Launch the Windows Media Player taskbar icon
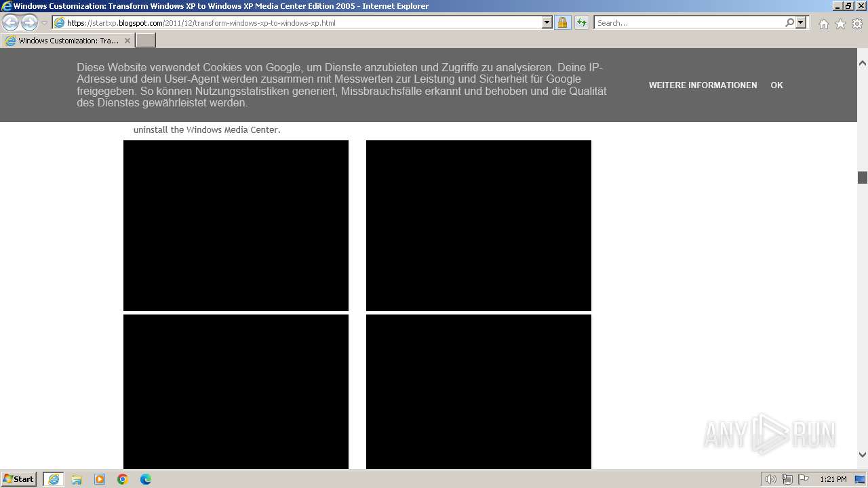Image resolution: width=868 pixels, height=488 pixels. point(100,479)
